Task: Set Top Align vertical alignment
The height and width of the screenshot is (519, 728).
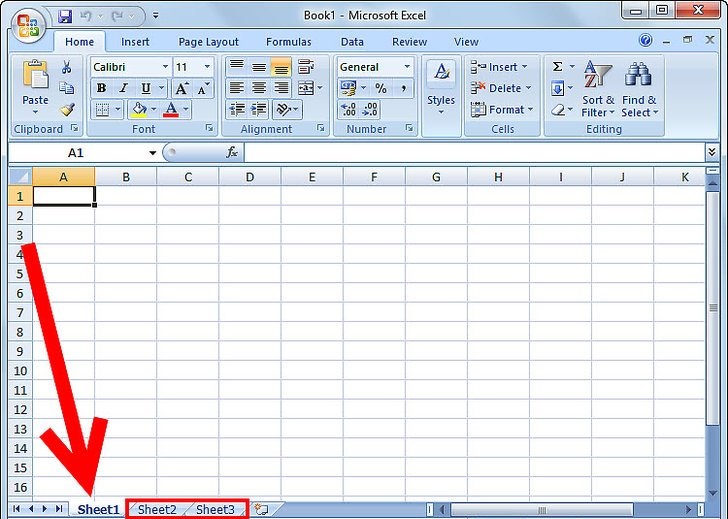Action: click(x=237, y=67)
